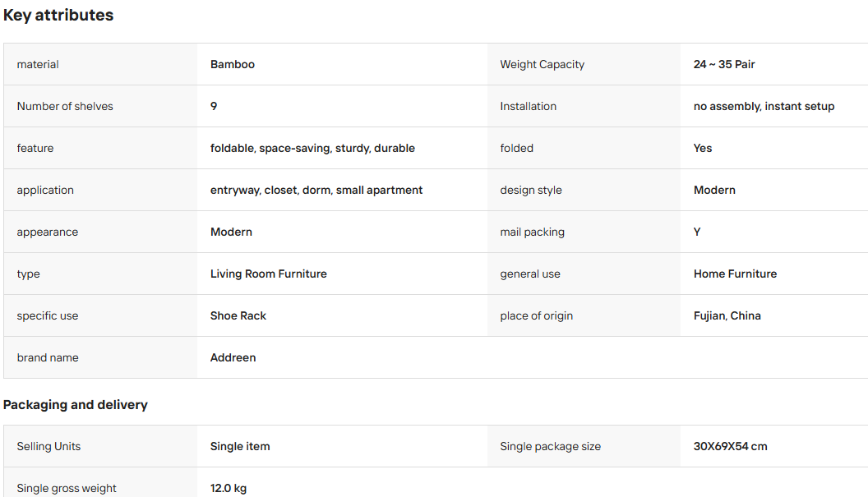Click the Key attributes heading
The image size is (868, 497).
pyautogui.click(x=58, y=16)
